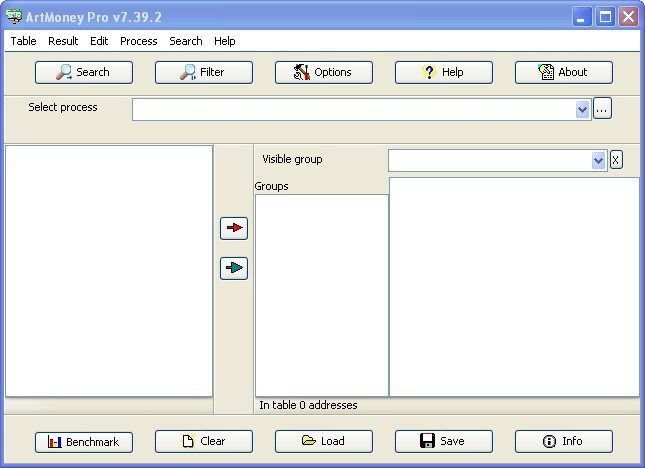Click the ellipsis button beside the process list
Image resolution: width=645 pixels, height=468 pixels.
(x=602, y=109)
